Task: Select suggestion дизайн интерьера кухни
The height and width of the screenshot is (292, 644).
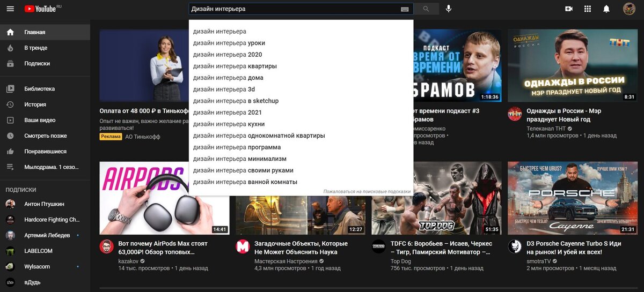Action: (301, 124)
